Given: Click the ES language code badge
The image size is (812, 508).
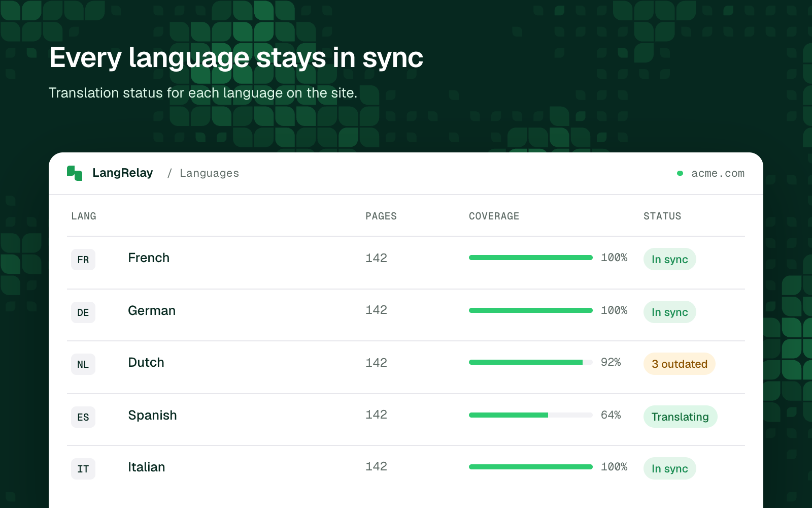Looking at the screenshot, I should (x=83, y=417).
